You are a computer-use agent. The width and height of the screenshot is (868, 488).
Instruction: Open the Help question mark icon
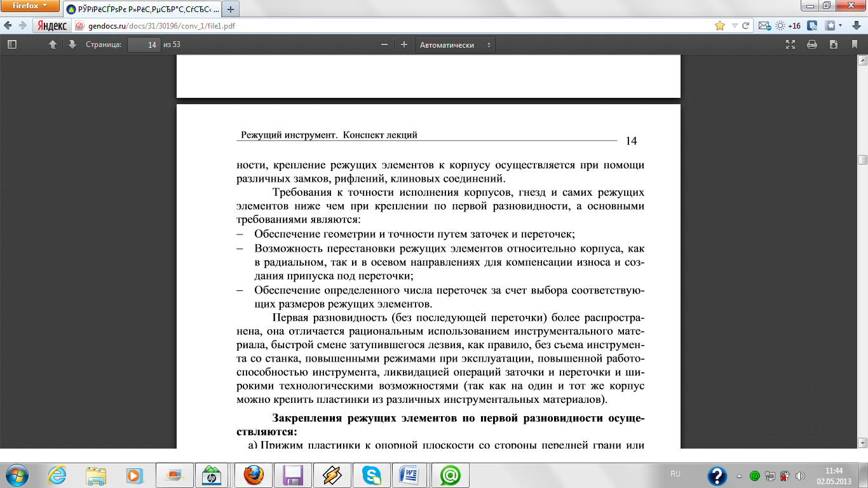click(x=717, y=475)
